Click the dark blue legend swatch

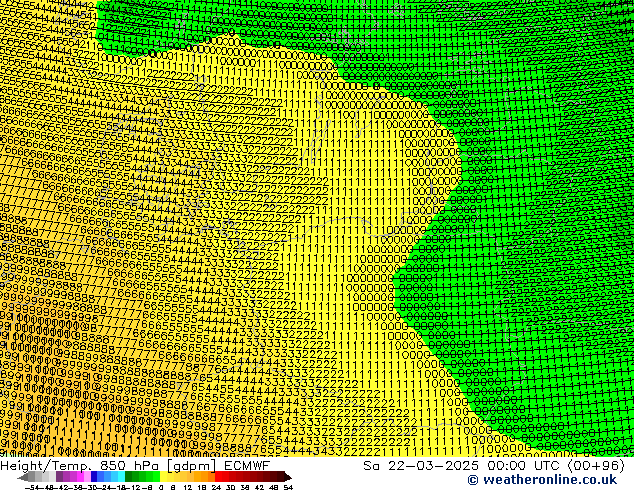point(94,476)
